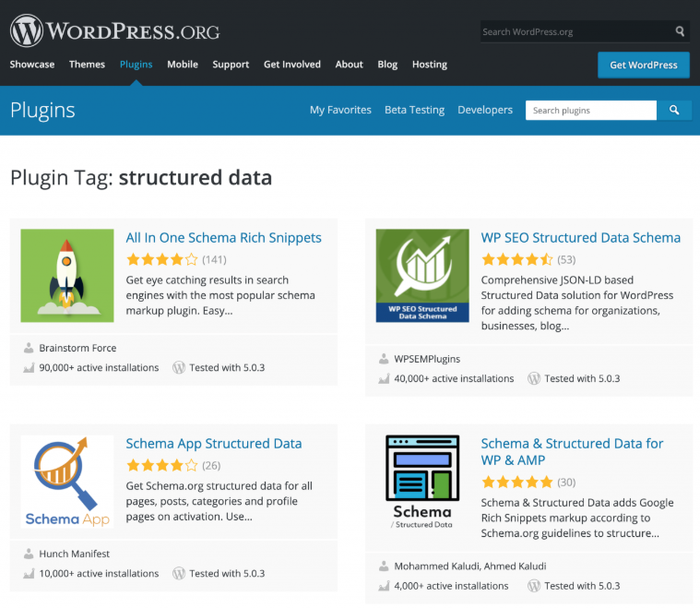This screenshot has height=608, width=700.
Task: Click the author icon beside WPSEMPlugins
Action: [384, 359]
